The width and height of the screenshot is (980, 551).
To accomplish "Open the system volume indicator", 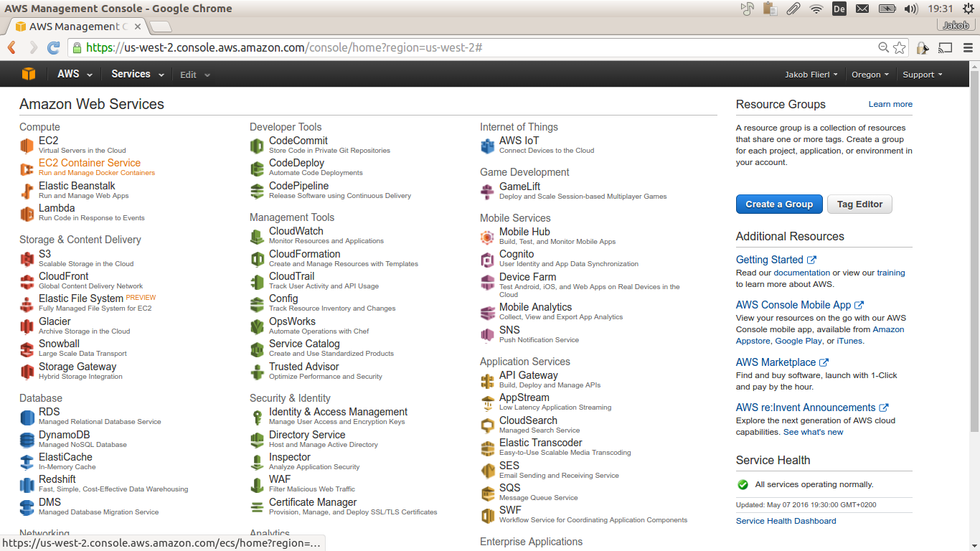I will [911, 9].
